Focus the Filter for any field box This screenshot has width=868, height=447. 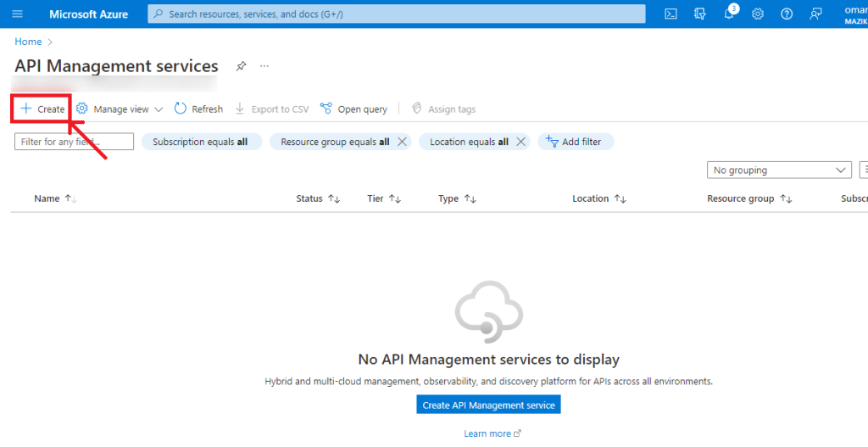click(x=75, y=142)
